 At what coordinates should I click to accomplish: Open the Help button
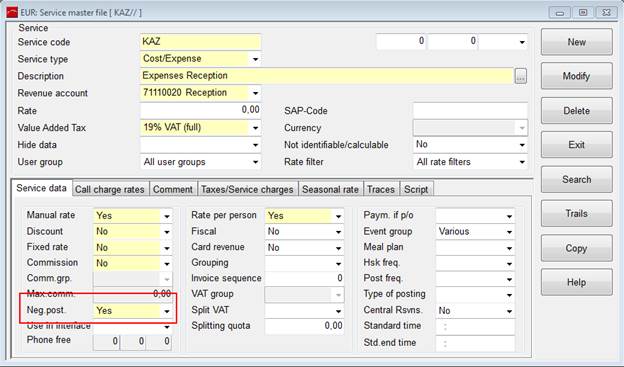[576, 283]
